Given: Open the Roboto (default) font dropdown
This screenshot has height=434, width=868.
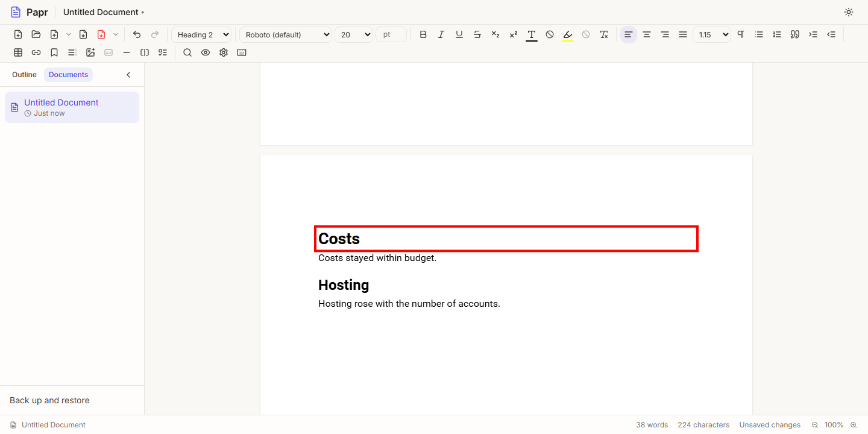Looking at the screenshot, I should 286,34.
